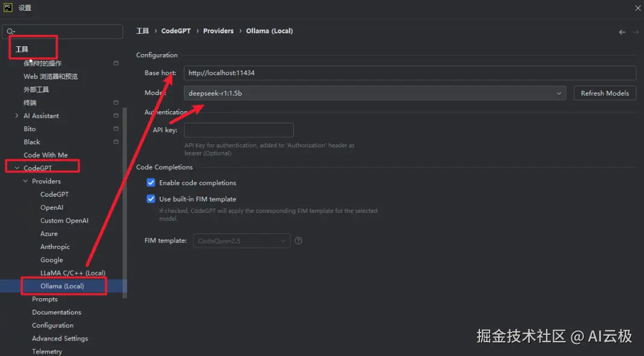Click project-level marker icon beside 保存时的操作
The image size is (644, 356).
click(116, 63)
